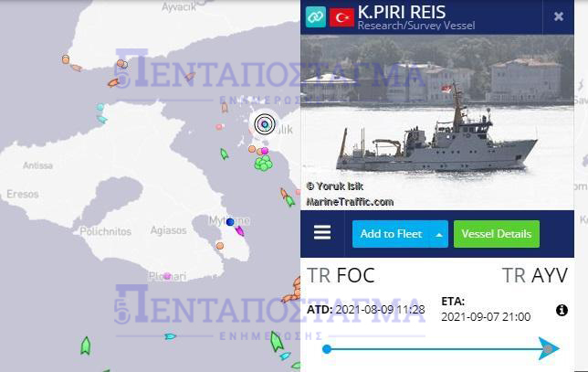Click the Add to Fleet button
The image size is (588, 372).
tap(391, 234)
